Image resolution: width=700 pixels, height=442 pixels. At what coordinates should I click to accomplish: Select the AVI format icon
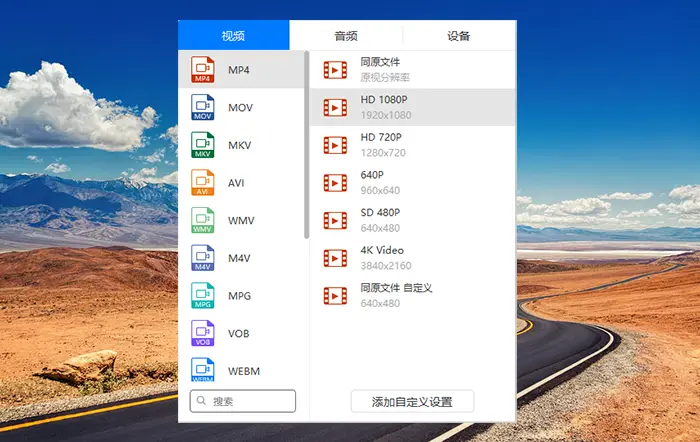203,183
